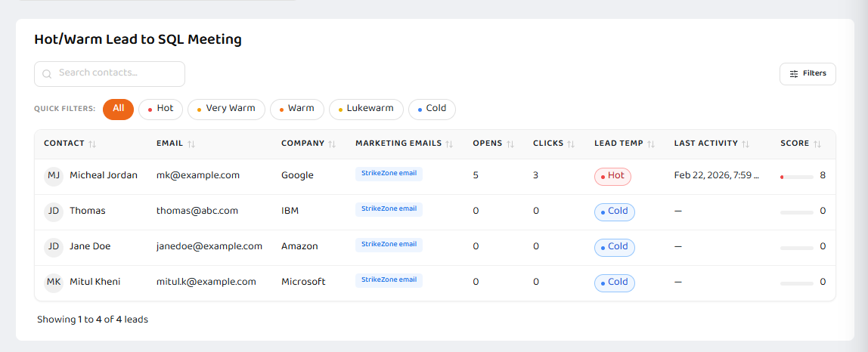Click company cell IBM
868x352 pixels.
(290, 211)
